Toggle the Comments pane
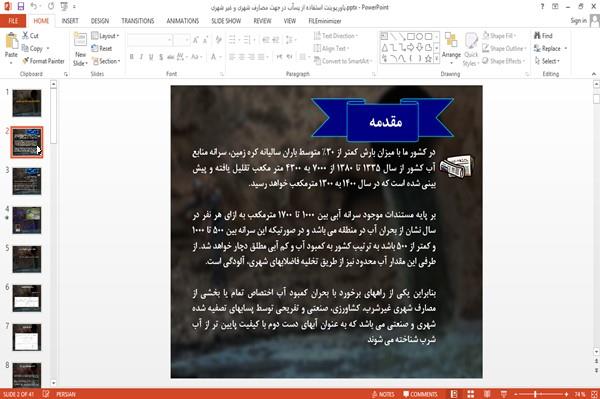The width and height of the screenshot is (600, 399). point(420,394)
